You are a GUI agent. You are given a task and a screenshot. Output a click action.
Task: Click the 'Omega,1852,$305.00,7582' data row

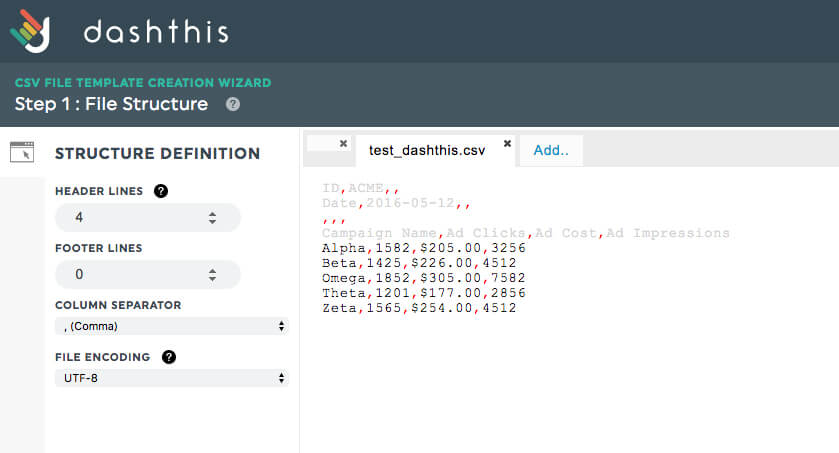click(424, 278)
